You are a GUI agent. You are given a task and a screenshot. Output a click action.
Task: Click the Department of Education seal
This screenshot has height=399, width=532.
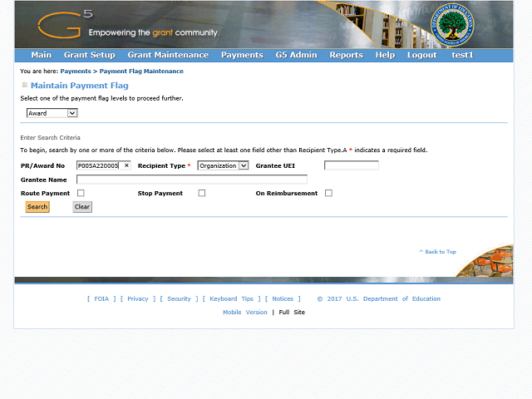coord(452,25)
